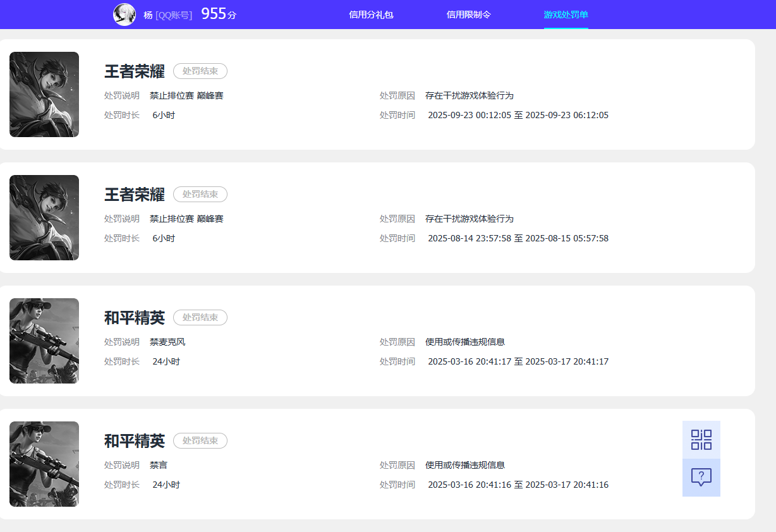Click 王者荣耀 title of 2025-09-23 penalty
Viewport: 776px width, 532px height.
135,71
